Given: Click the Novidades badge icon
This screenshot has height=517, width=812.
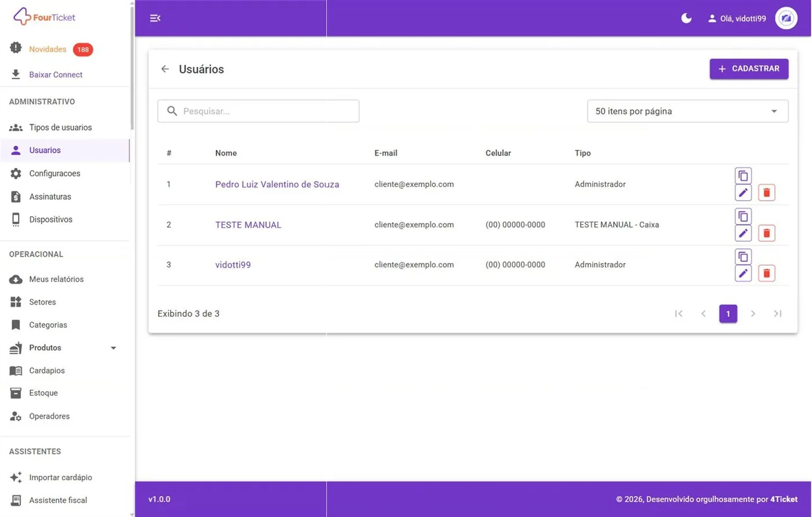Looking at the screenshot, I should coord(16,48).
